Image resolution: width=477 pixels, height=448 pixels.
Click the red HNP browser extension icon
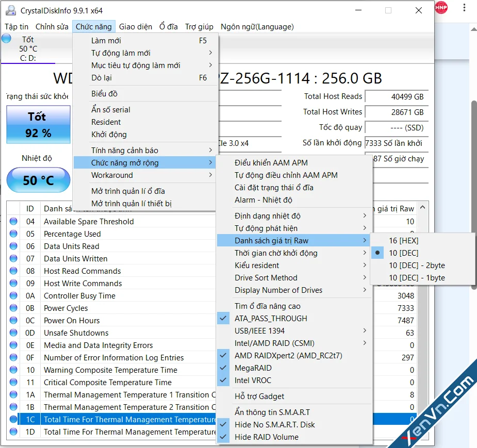point(441,8)
